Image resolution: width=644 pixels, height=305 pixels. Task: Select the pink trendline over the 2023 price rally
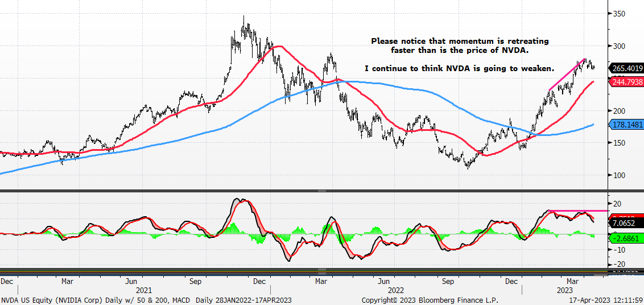tap(567, 75)
